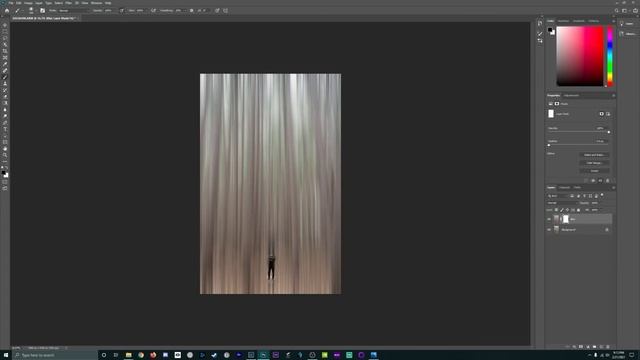The image size is (640, 360).
Task: Toggle lock all padlock icon
Action: pos(578,210)
